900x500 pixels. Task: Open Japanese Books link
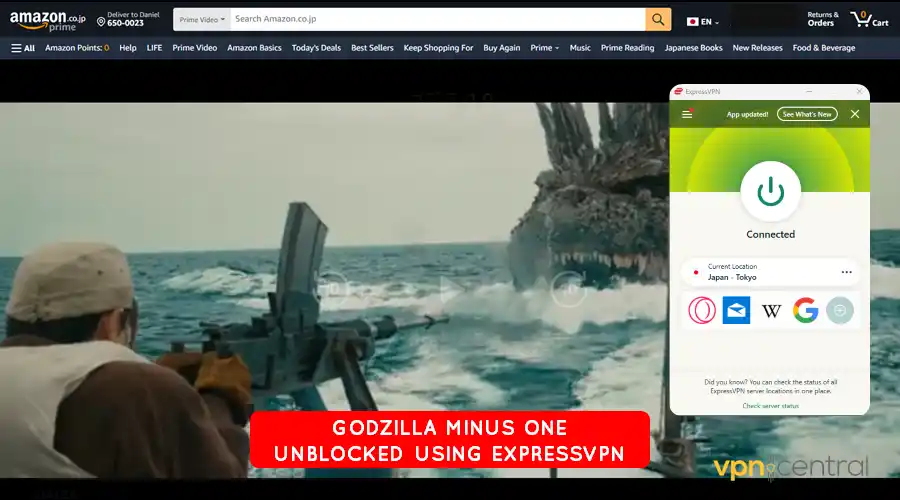click(693, 48)
